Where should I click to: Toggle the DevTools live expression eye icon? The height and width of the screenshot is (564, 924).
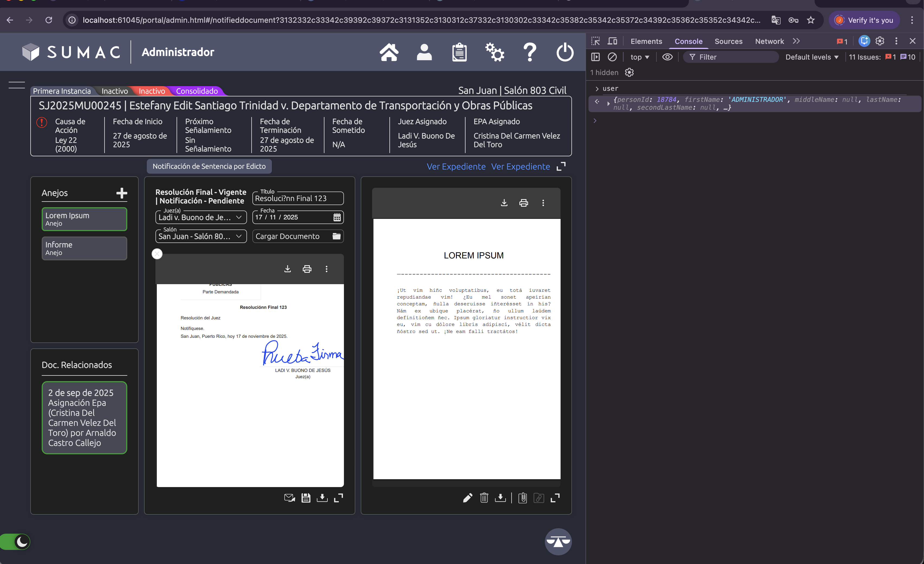(667, 57)
